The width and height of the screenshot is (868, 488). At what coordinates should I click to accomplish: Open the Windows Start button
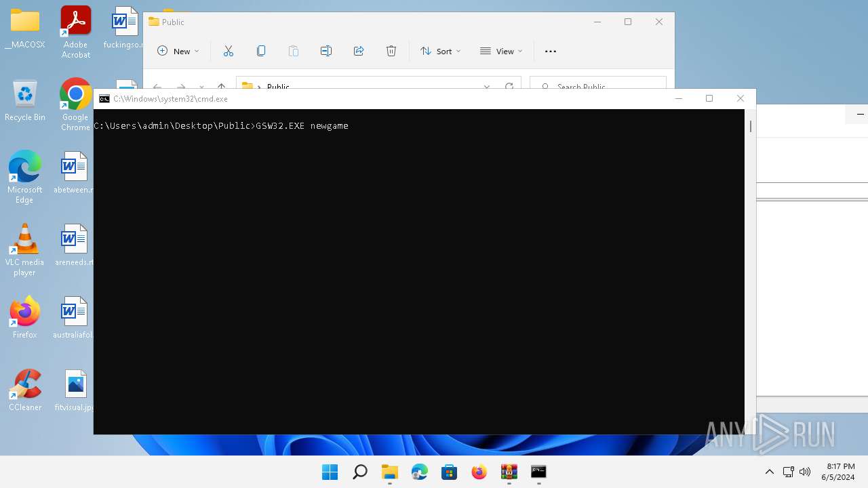tap(330, 472)
